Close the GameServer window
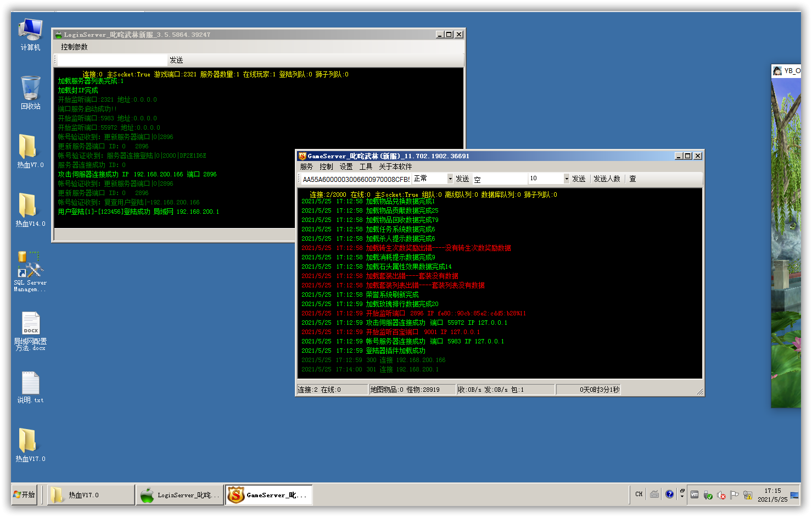 coord(698,156)
